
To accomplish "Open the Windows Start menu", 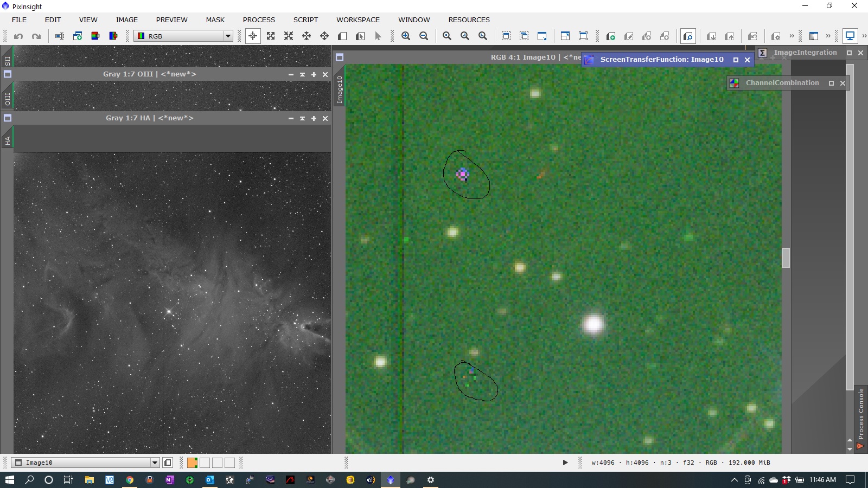I will [x=9, y=480].
